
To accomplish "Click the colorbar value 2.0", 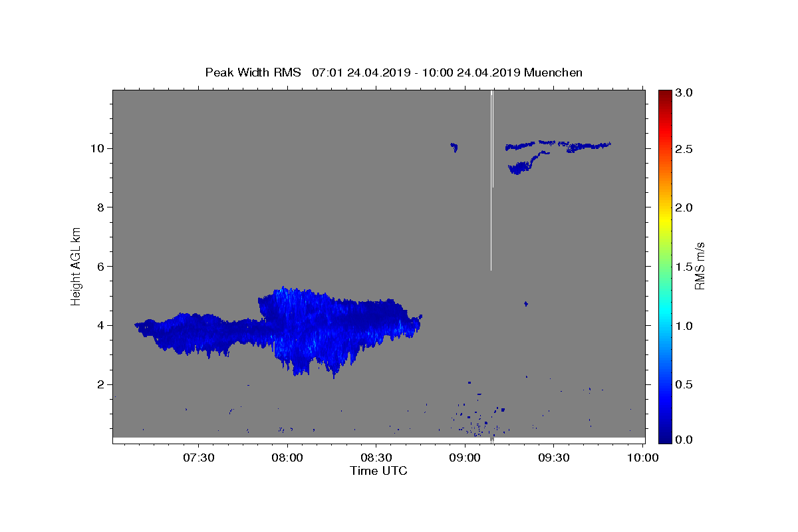I will (x=685, y=207).
